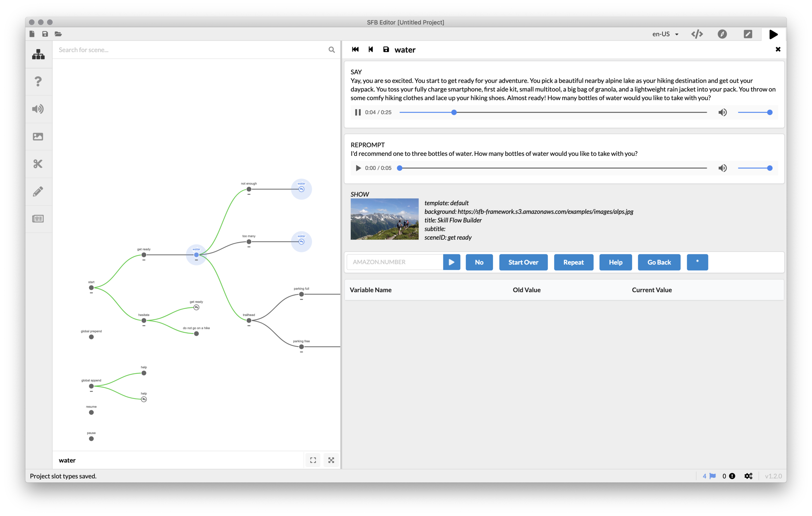Open project folder icon
This screenshot has width=812, height=516.
tap(58, 34)
